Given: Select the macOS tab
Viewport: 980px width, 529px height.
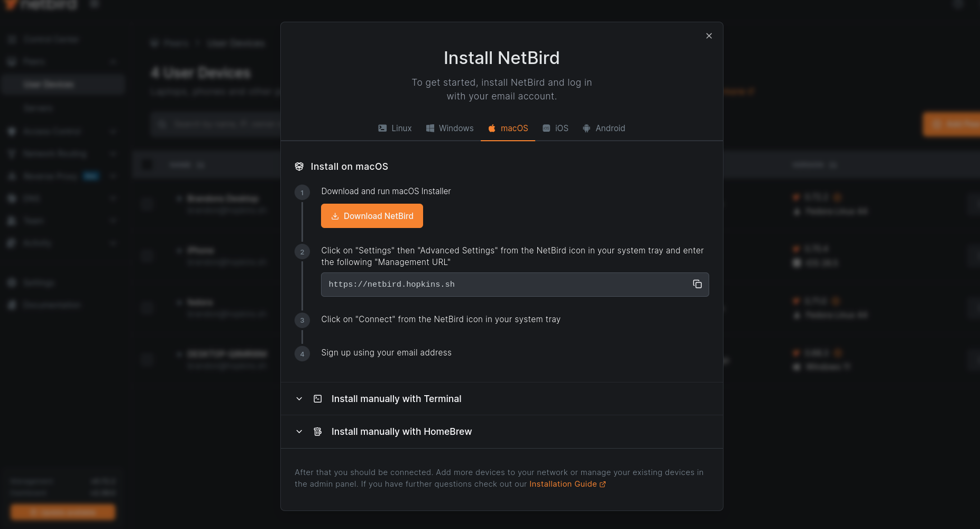Looking at the screenshot, I should [x=508, y=128].
